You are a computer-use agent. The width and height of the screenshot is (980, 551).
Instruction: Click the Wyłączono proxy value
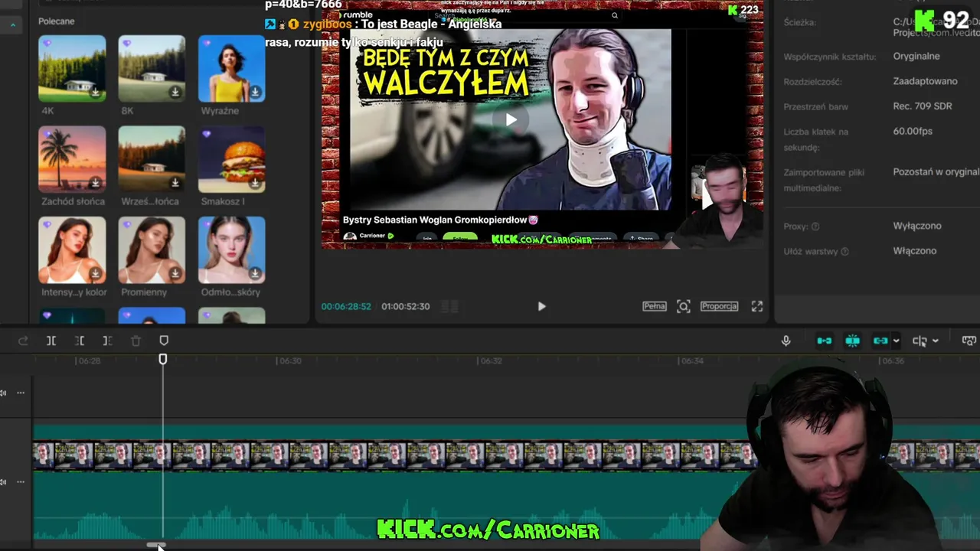point(917,227)
